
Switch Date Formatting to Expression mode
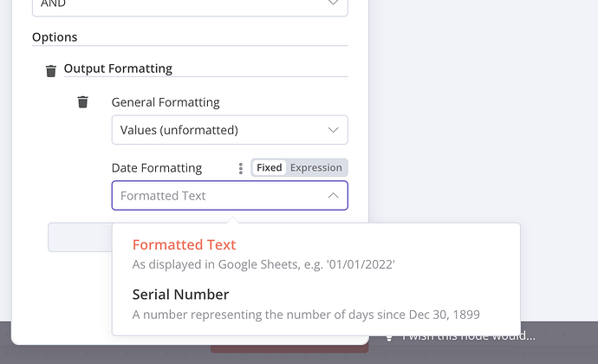(x=315, y=168)
